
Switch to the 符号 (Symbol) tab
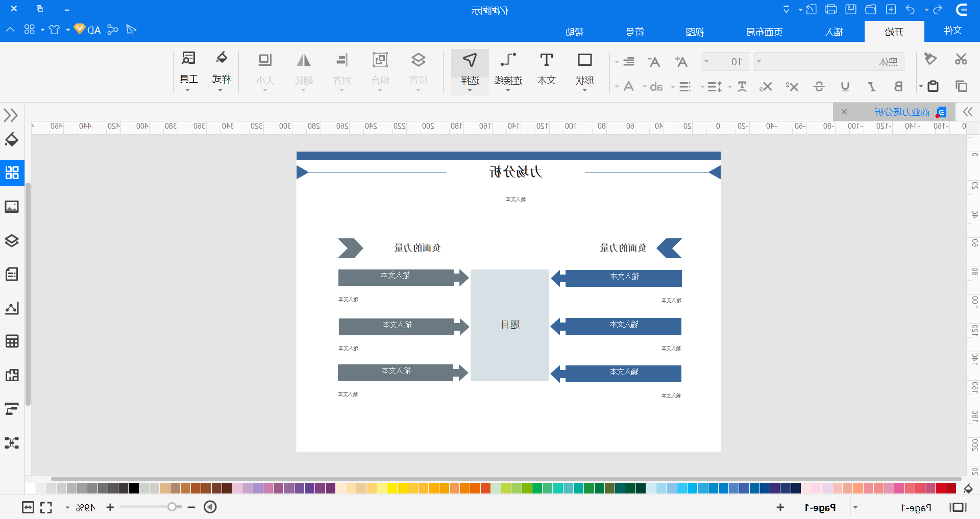point(634,32)
